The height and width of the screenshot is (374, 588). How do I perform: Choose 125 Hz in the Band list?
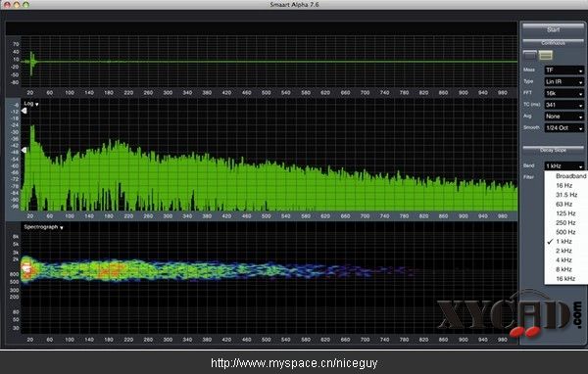click(x=566, y=213)
